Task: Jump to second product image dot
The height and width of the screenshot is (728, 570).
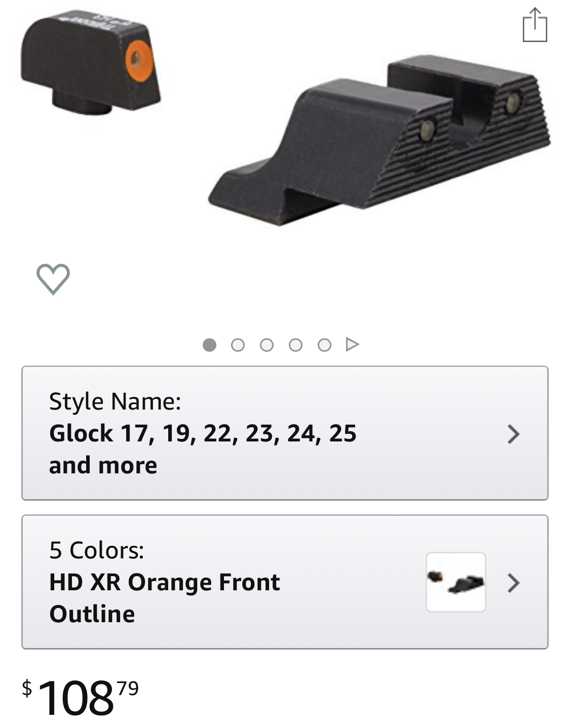Action: (x=238, y=345)
